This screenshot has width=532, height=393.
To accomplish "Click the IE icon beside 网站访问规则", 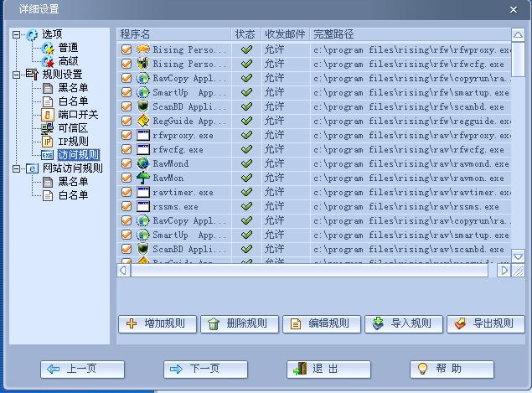I will click(x=32, y=168).
